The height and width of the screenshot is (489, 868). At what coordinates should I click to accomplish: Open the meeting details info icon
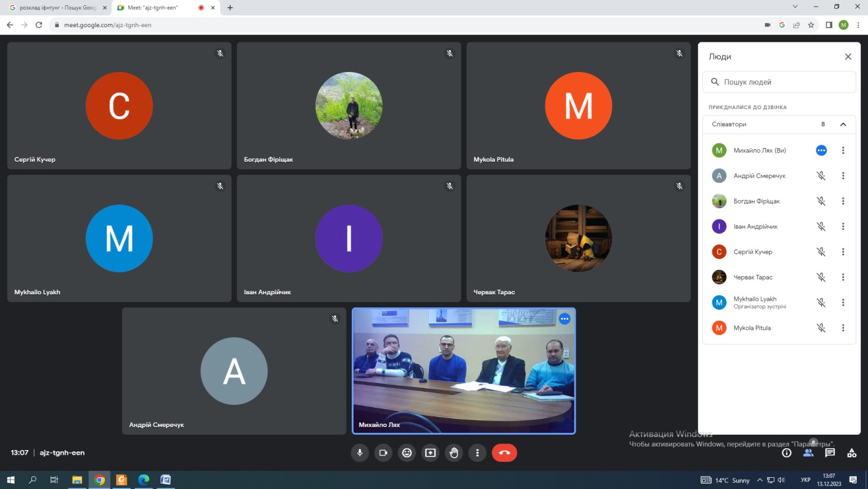point(786,453)
